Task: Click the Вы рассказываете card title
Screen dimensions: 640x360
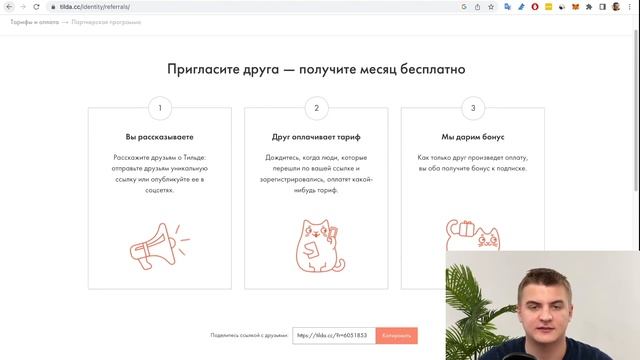Action: pyautogui.click(x=160, y=137)
